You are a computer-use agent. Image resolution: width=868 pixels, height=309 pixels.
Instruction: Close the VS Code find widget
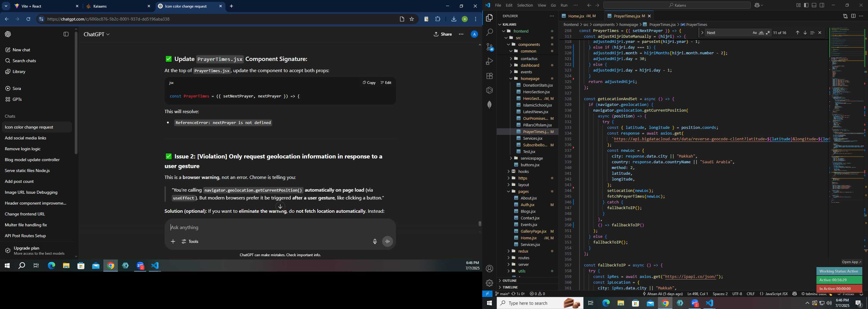pyautogui.click(x=820, y=33)
